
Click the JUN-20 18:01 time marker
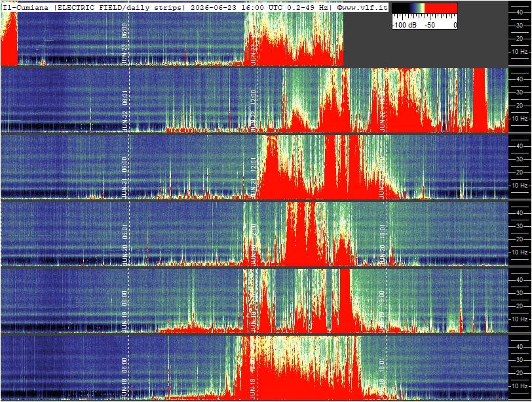click(x=383, y=245)
